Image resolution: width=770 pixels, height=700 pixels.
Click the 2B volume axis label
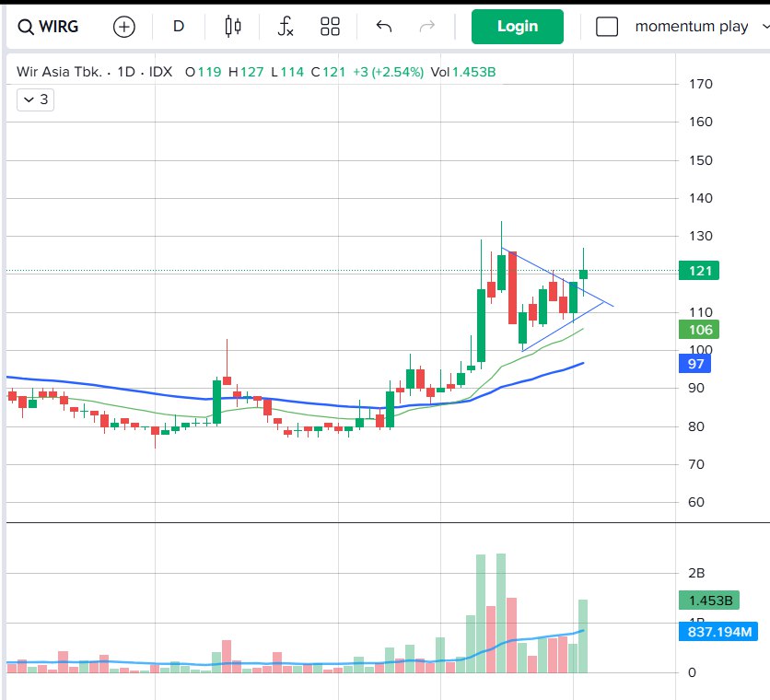click(x=696, y=573)
